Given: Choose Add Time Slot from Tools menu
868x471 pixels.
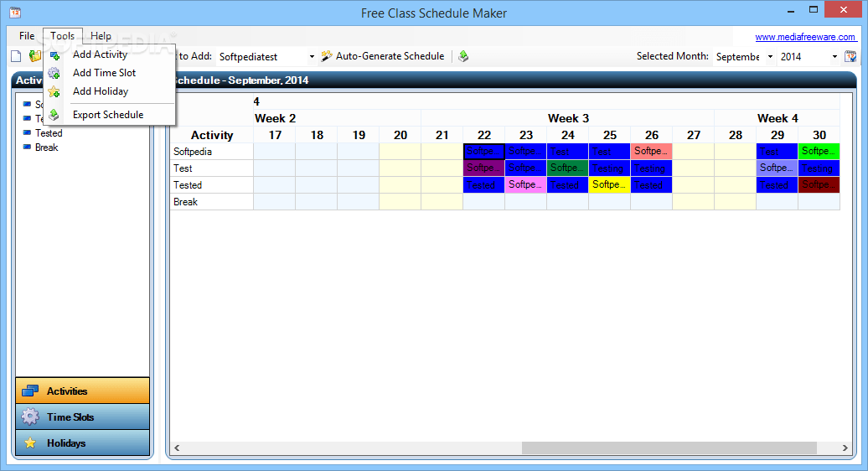Looking at the screenshot, I should coord(110,73).
